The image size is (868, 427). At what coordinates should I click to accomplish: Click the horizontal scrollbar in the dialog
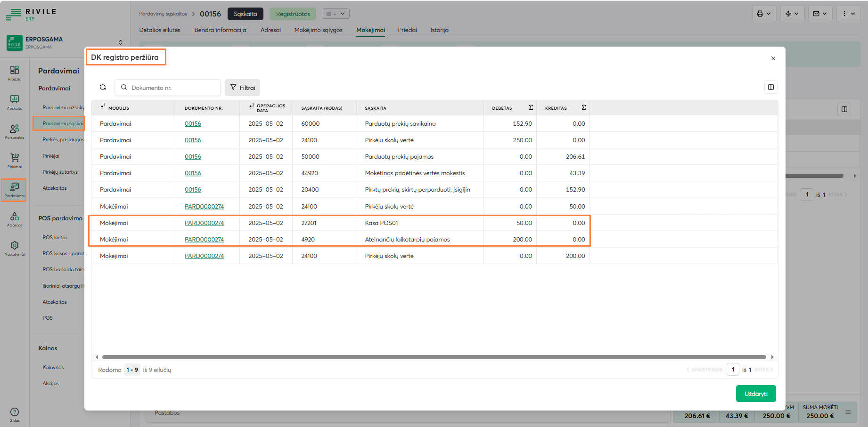click(x=434, y=357)
